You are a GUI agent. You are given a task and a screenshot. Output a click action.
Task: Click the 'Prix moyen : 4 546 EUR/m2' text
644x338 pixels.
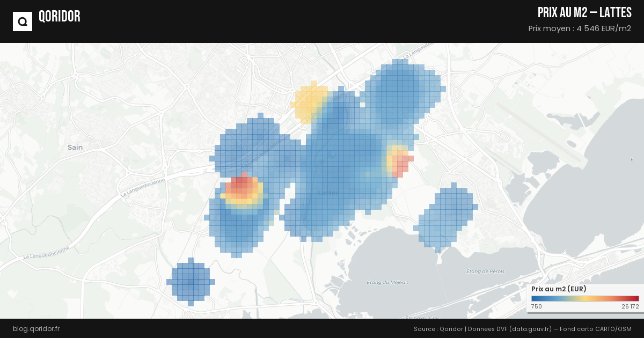click(579, 28)
